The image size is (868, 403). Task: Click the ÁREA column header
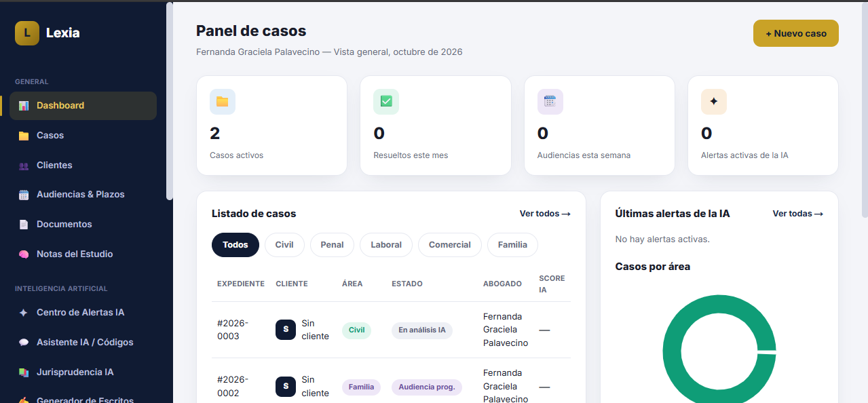tap(352, 284)
